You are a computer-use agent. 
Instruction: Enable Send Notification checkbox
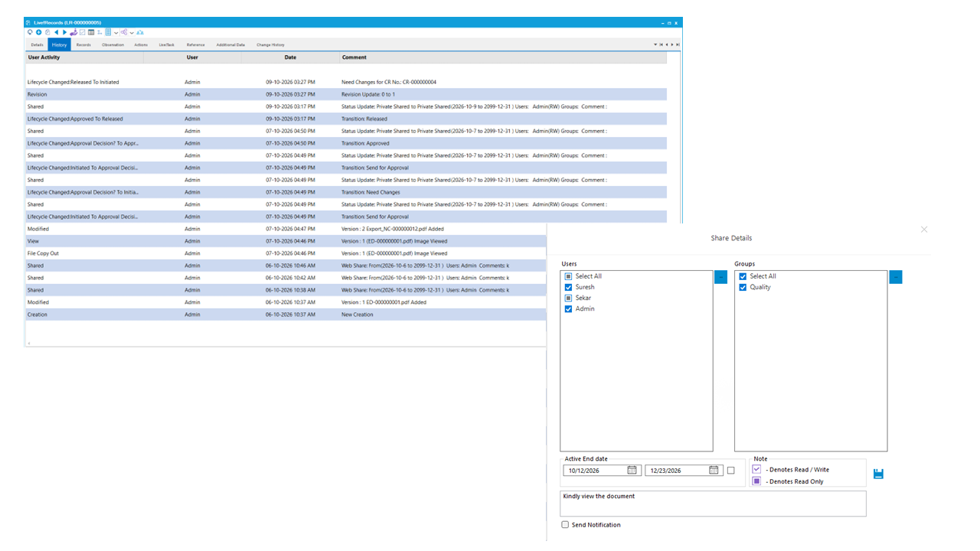coord(565,525)
